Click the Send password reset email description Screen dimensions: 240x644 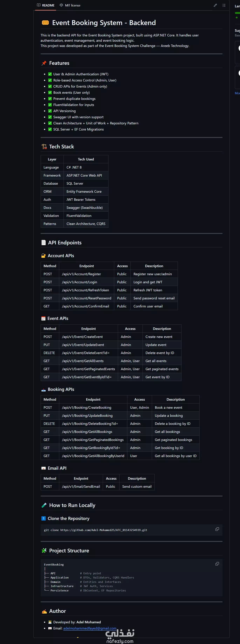pyautogui.click(x=154, y=298)
